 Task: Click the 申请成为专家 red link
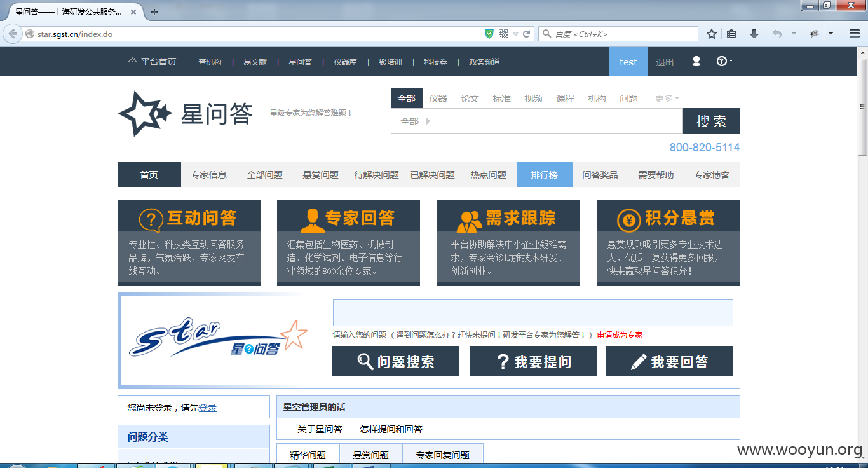click(620, 335)
